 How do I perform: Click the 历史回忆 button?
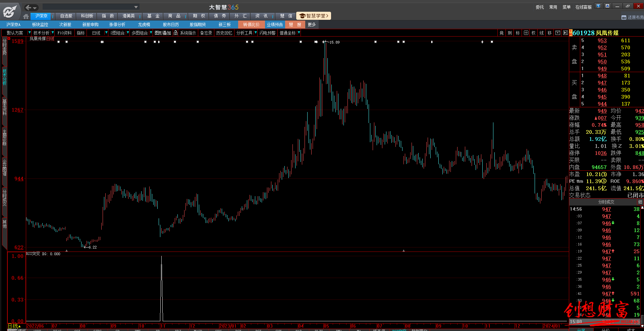(224, 33)
